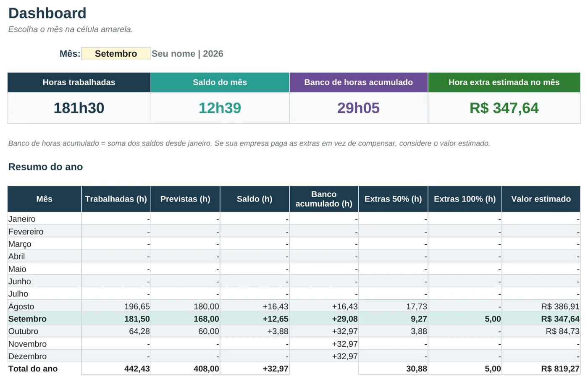Select the Novembro row label
Screen dimensions: 588x382
(28, 344)
